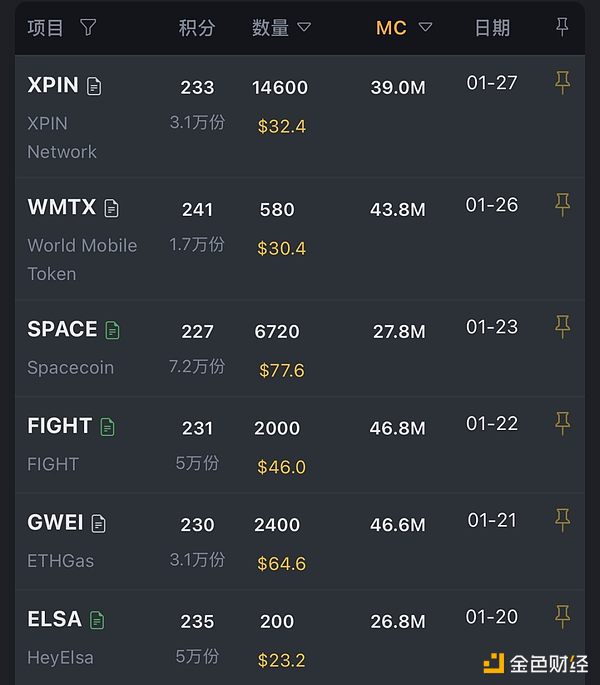The image size is (600, 685).
Task: Click the pin icon in the header row
Action: [562, 27]
